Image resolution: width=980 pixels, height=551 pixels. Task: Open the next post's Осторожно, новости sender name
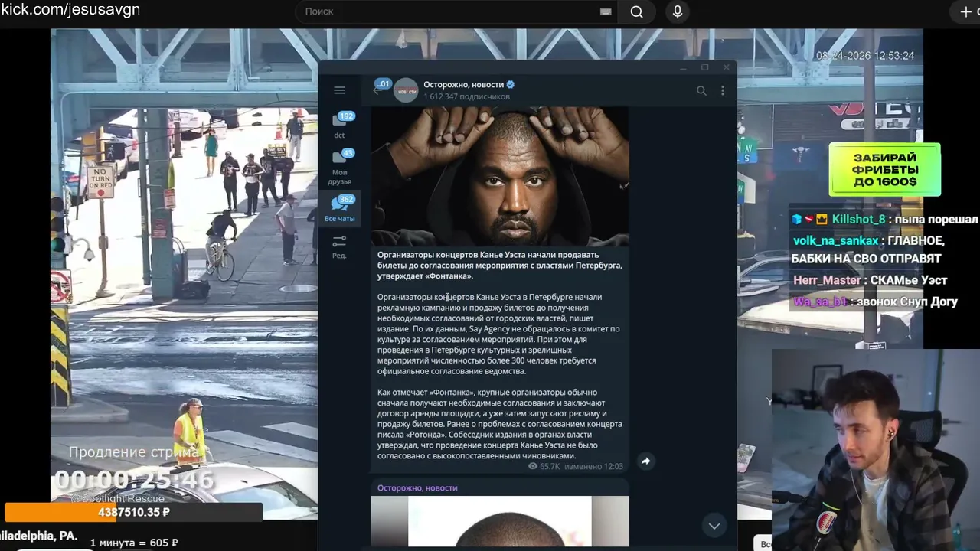[x=417, y=487]
